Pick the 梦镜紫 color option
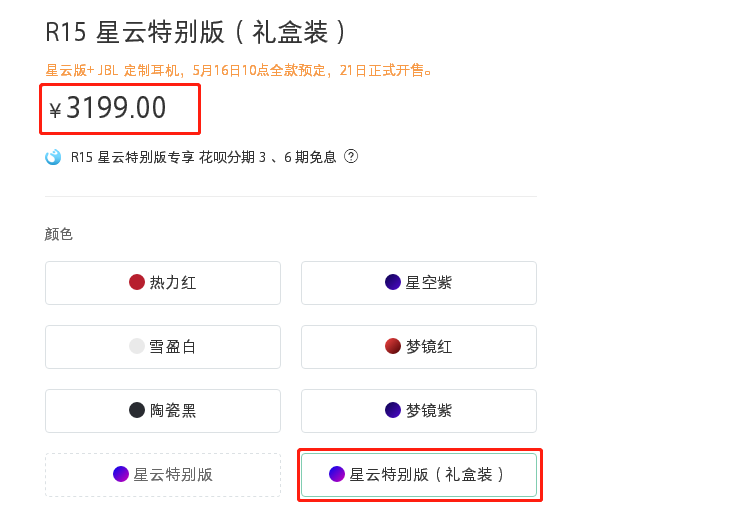 coord(419,411)
